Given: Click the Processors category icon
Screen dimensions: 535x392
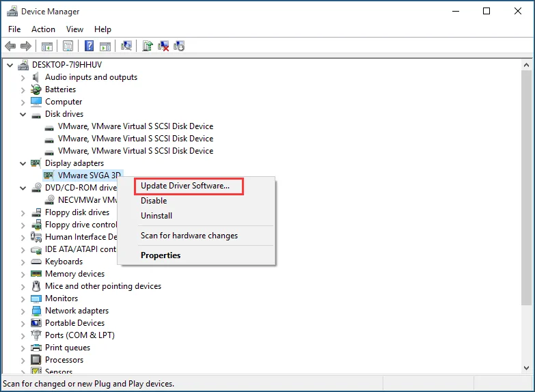Looking at the screenshot, I should [36, 360].
